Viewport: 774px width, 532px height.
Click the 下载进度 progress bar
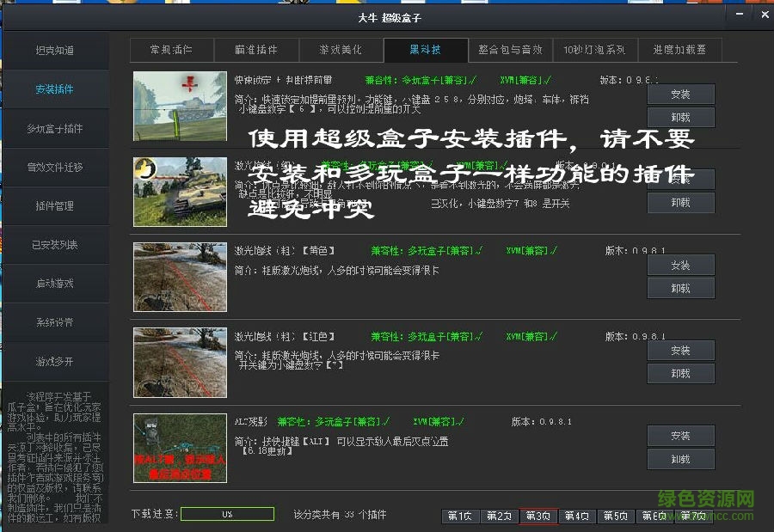226,514
